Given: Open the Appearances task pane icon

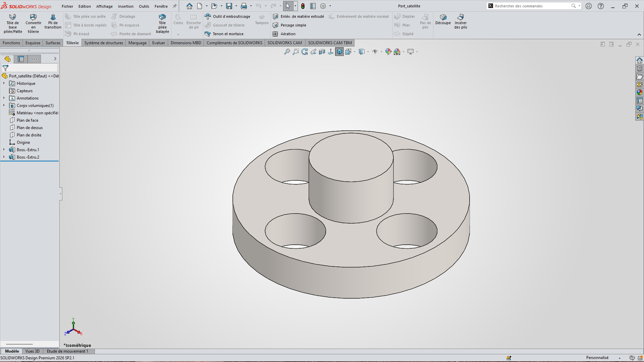Looking at the screenshot, I should [x=640, y=93].
